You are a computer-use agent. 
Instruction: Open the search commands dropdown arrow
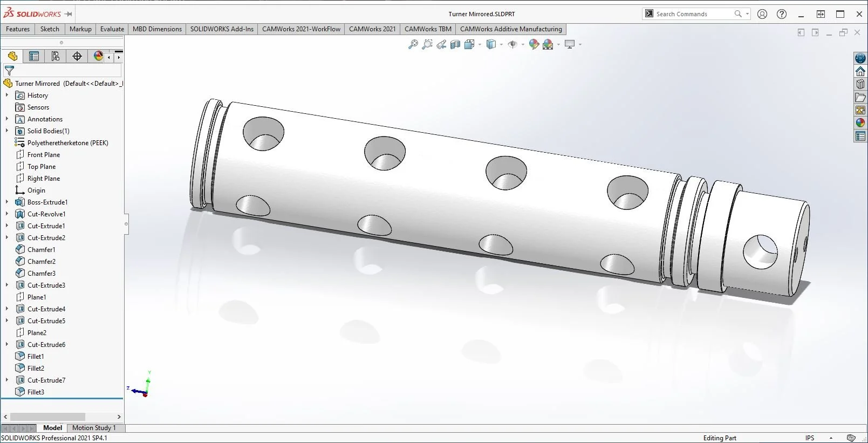tap(747, 14)
